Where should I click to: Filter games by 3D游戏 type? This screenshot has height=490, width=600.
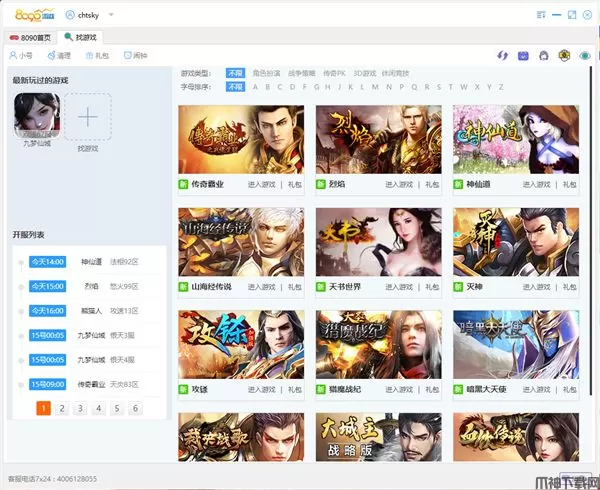tap(364, 73)
